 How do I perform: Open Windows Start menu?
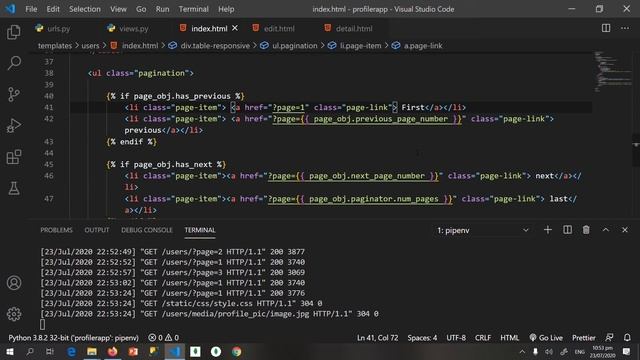[9, 351]
